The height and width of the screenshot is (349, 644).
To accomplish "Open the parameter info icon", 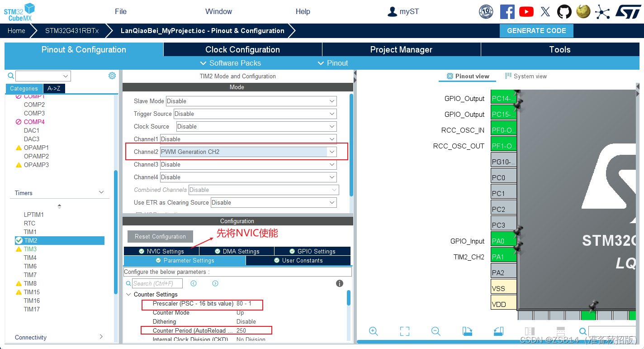I will coord(340,283).
